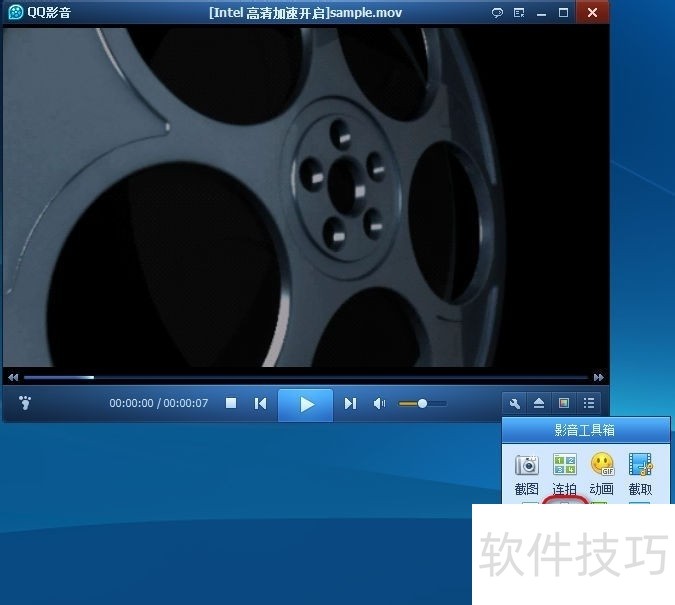The image size is (675, 605).
Task: Toggle the playlist panel icon
Action: (x=589, y=404)
